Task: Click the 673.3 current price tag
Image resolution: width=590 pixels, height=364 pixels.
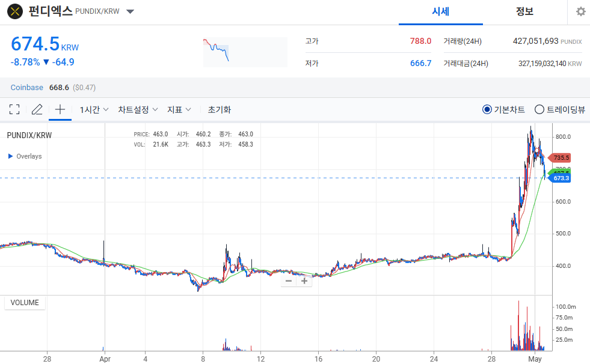Action: tap(559, 178)
